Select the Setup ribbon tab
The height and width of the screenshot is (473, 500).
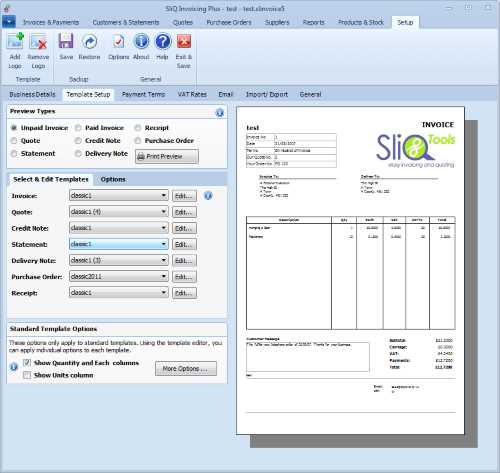(x=405, y=22)
